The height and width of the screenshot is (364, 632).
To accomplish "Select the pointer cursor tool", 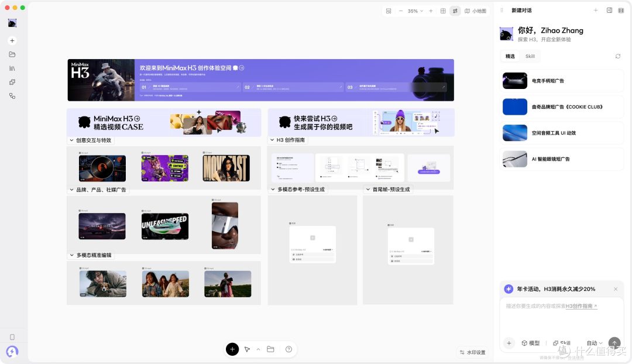I will click(x=247, y=349).
